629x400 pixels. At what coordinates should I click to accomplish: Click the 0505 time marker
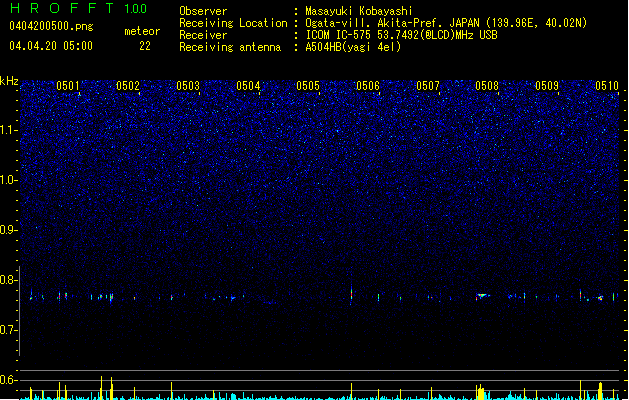point(308,86)
